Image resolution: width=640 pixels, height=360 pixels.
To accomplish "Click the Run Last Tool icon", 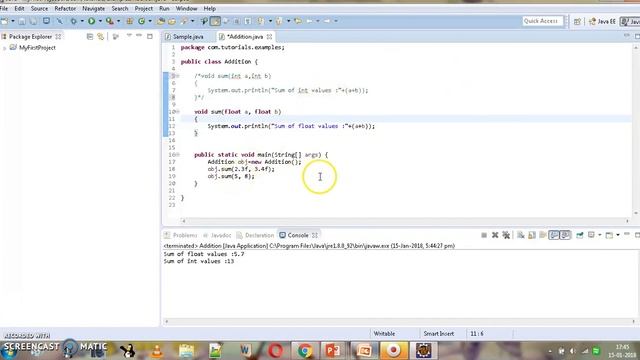I will coord(109,21).
